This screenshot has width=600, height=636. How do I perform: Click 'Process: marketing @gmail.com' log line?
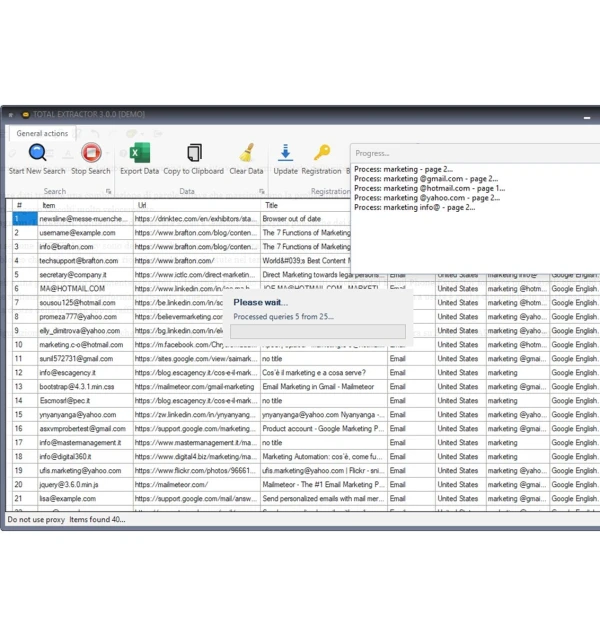click(x=426, y=179)
